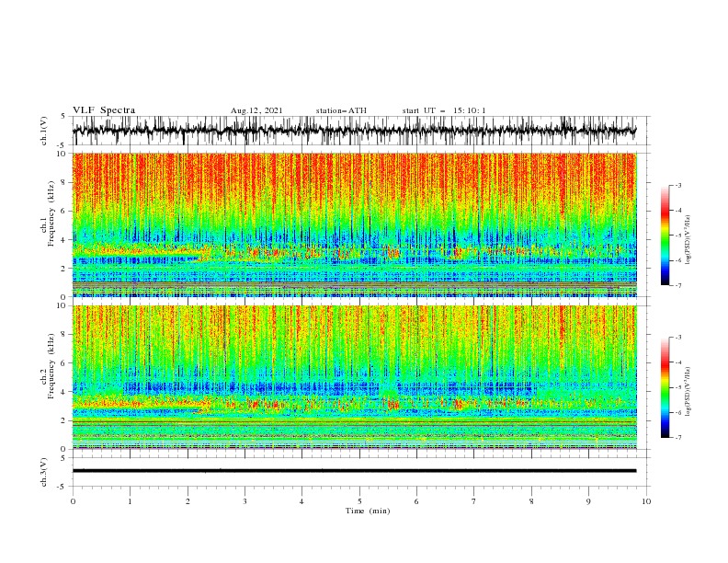Click the ch.3 flat black voltage trace
This screenshot has height=563, width=728.
point(354,471)
